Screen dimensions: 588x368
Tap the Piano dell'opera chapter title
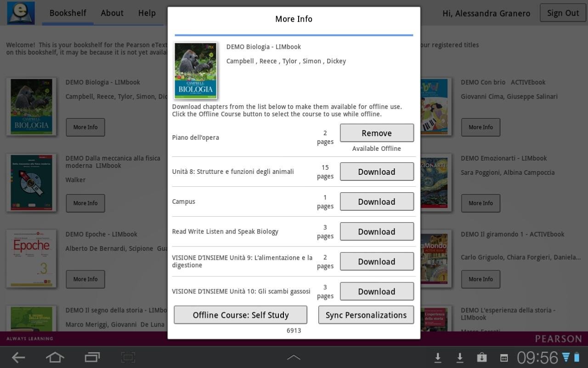pos(195,138)
